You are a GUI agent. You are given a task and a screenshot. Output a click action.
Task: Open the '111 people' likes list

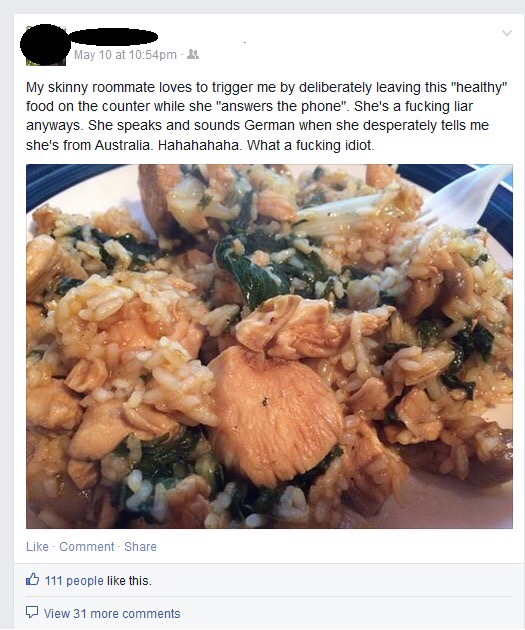coord(74,581)
